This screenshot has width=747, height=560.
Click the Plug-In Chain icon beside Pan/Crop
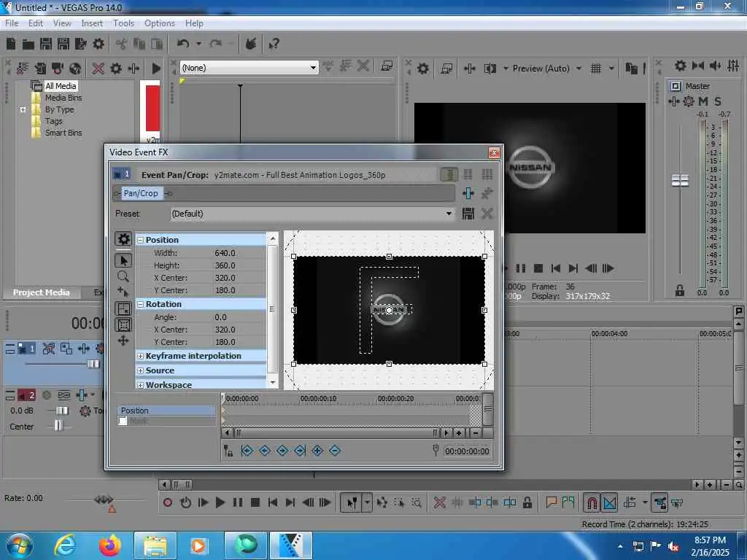point(468,192)
